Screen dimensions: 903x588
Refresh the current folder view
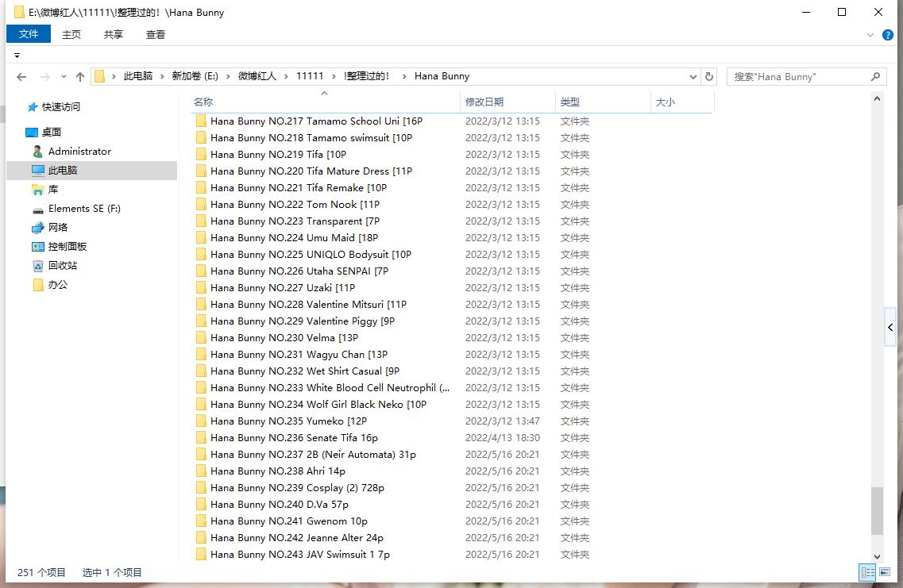tap(709, 76)
